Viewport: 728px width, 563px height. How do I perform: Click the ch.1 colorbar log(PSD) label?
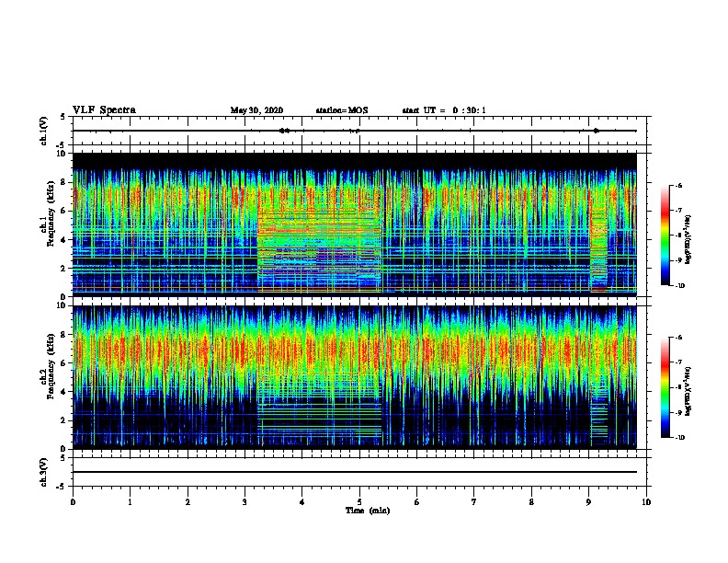(688, 239)
